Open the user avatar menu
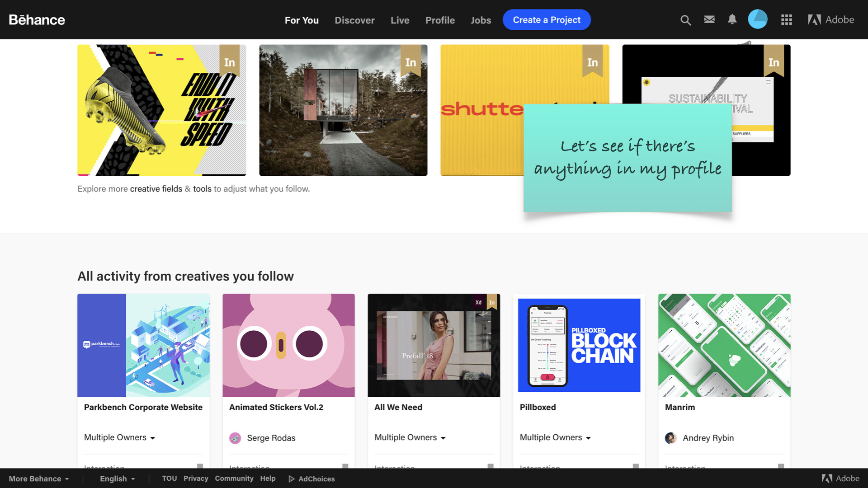Viewport: 868px width, 488px height. [758, 19]
